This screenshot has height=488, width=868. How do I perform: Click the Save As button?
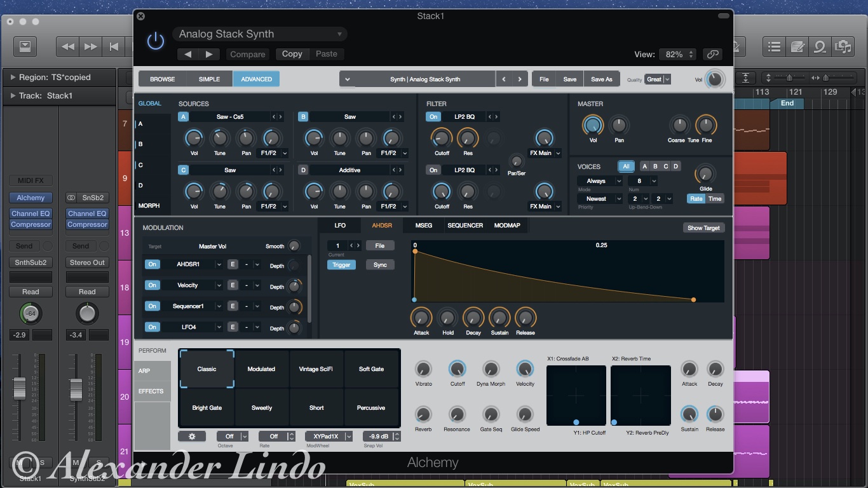(601, 79)
